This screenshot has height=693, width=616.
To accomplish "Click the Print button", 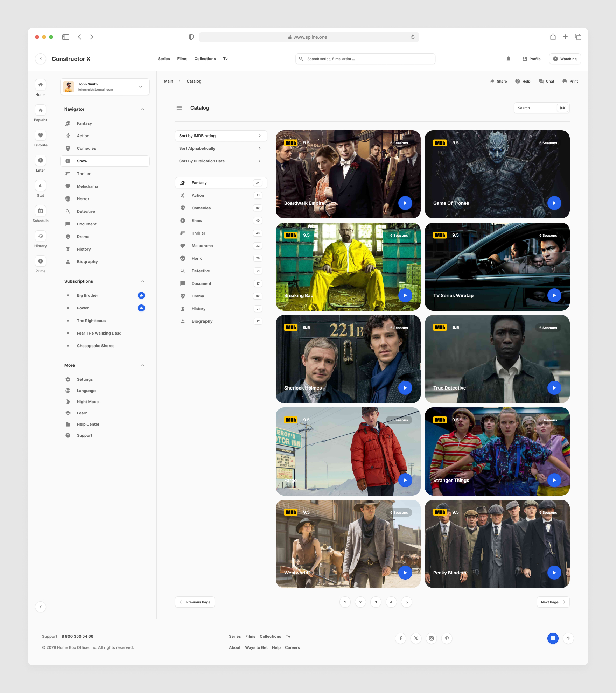I will point(570,81).
